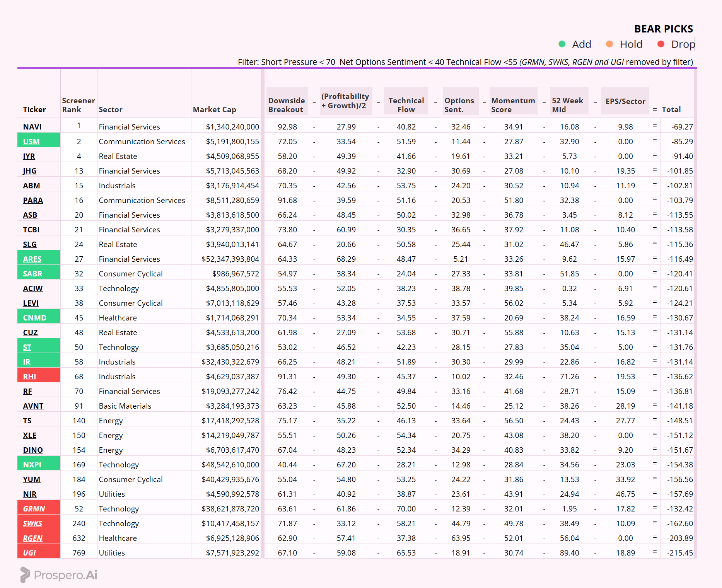Image resolution: width=722 pixels, height=588 pixels.
Task: Open the NAVI ticker link
Action: point(32,127)
